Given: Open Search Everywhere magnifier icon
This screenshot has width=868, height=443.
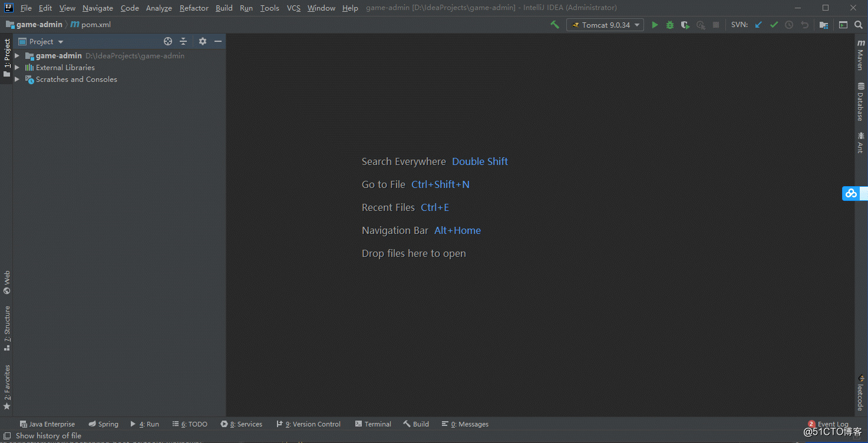Looking at the screenshot, I should click(859, 25).
